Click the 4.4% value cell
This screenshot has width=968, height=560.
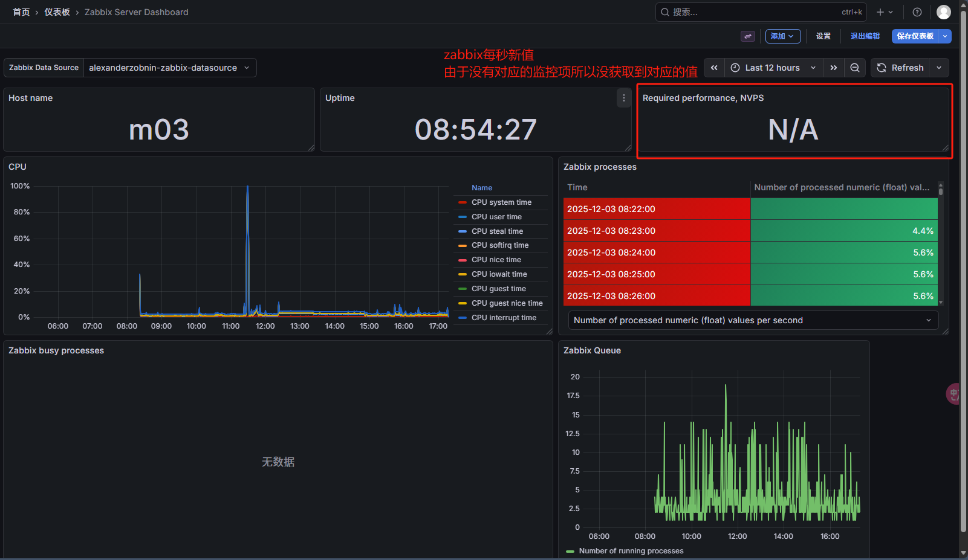click(844, 231)
